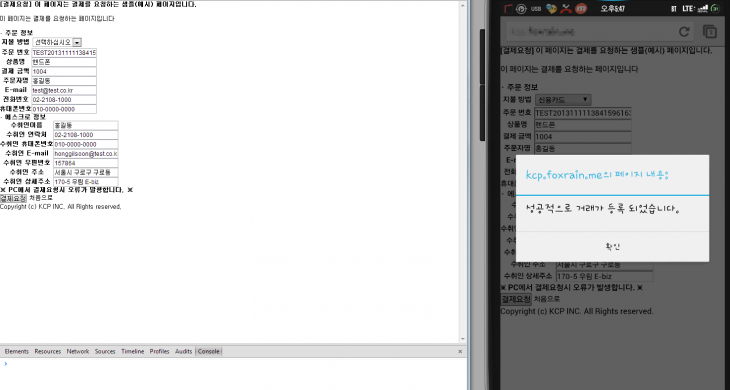Tap the reload icon in the phone browser

coord(684,32)
